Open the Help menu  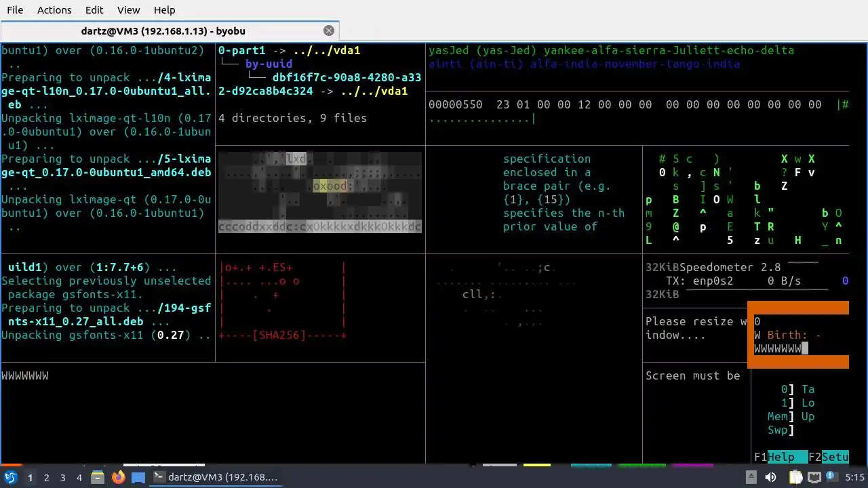(x=164, y=10)
